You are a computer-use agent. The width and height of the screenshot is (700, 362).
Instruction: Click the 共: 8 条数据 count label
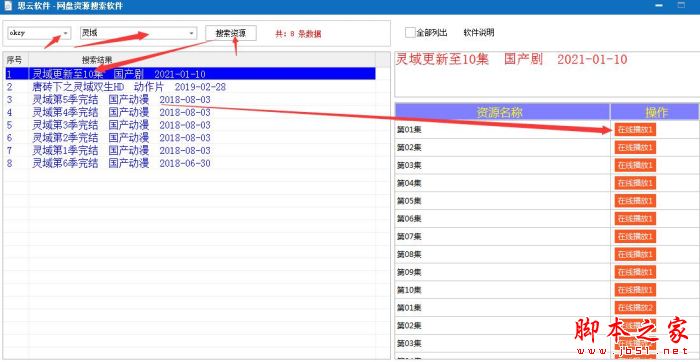(x=298, y=34)
